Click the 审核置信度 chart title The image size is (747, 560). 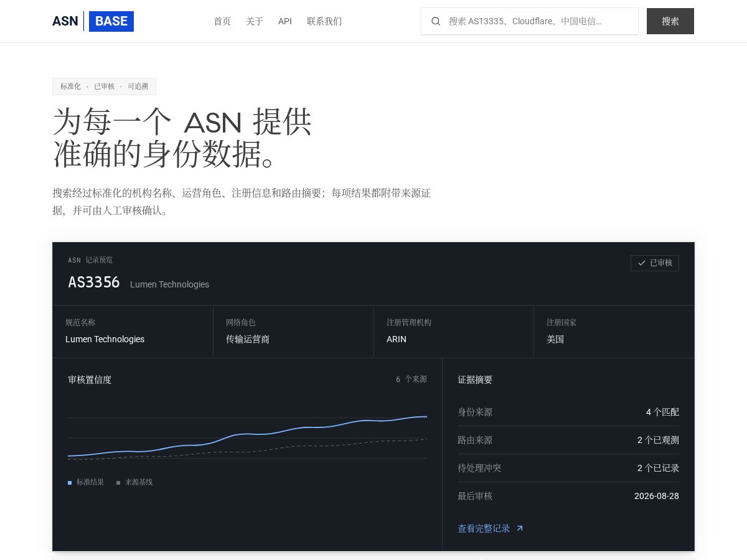tap(90, 380)
